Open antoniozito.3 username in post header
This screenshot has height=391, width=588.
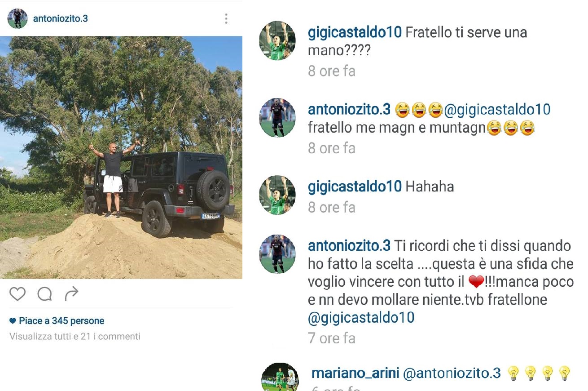click(x=61, y=19)
